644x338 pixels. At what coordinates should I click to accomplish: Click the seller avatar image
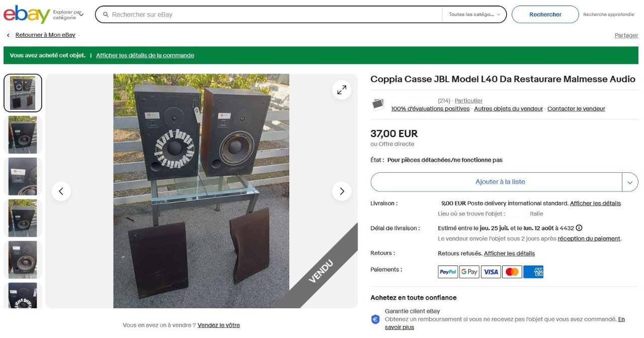[378, 104]
